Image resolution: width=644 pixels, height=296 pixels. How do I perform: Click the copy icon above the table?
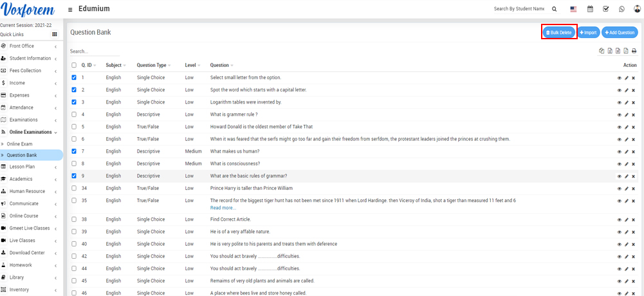602,51
